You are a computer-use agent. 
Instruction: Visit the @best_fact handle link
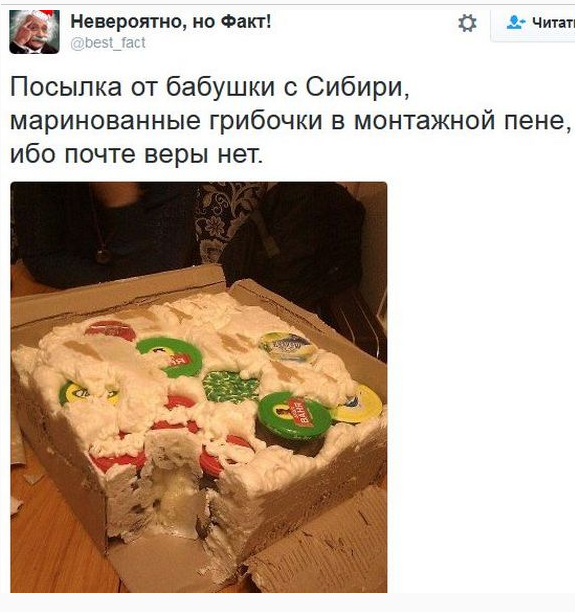point(108,43)
